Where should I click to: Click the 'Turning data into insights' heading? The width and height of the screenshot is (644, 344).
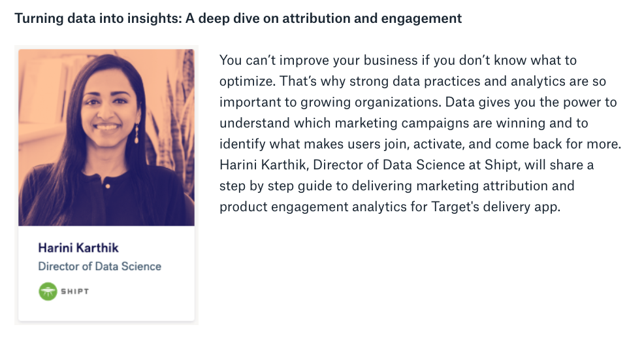pyautogui.click(x=238, y=18)
